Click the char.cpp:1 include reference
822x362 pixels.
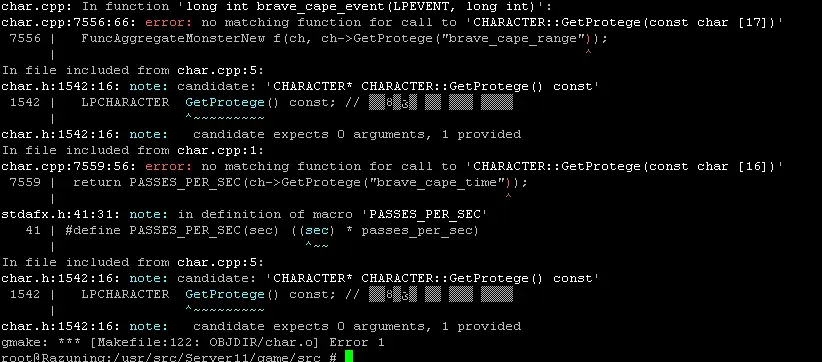click(x=218, y=150)
